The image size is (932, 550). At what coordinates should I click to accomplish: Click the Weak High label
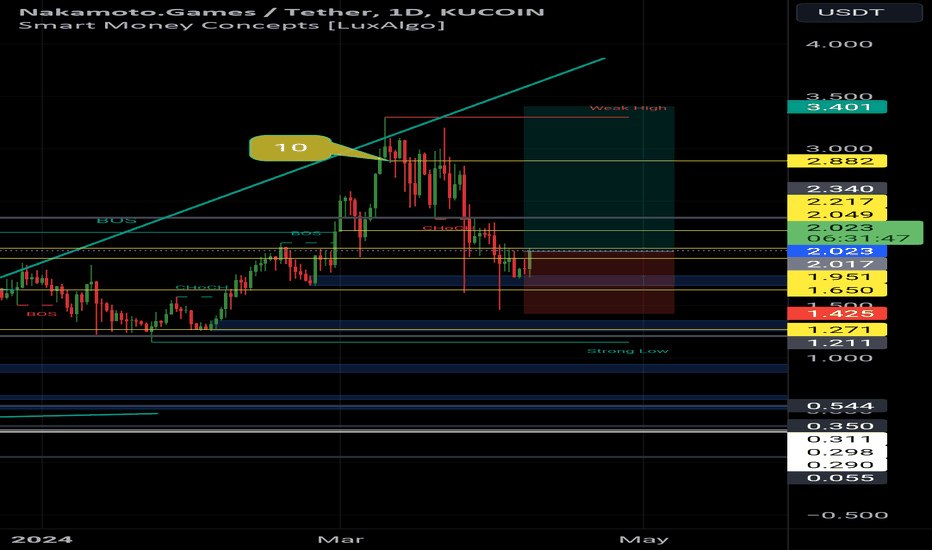click(628, 108)
